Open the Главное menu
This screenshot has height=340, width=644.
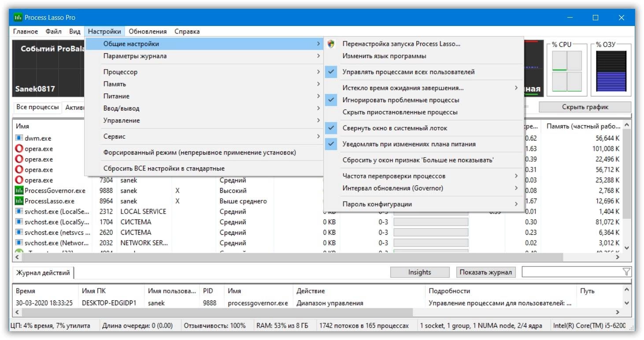point(26,31)
